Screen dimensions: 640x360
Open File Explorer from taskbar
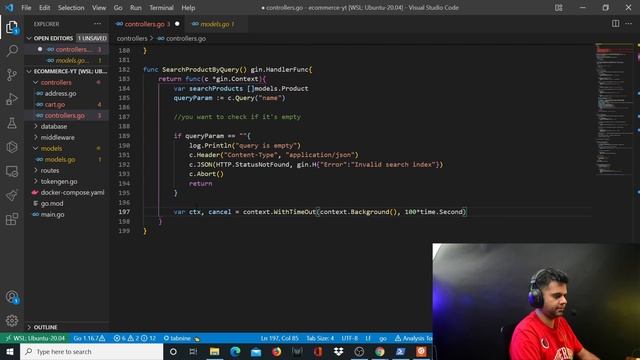[x=214, y=351]
